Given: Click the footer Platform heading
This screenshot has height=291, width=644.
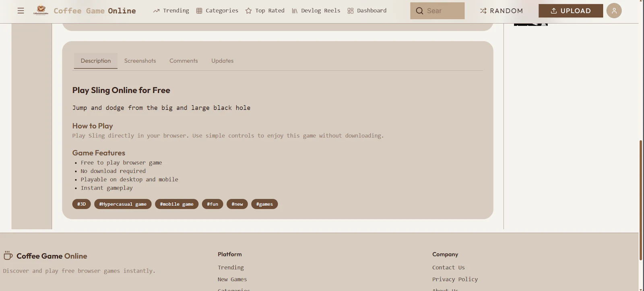Looking at the screenshot, I should point(230,254).
